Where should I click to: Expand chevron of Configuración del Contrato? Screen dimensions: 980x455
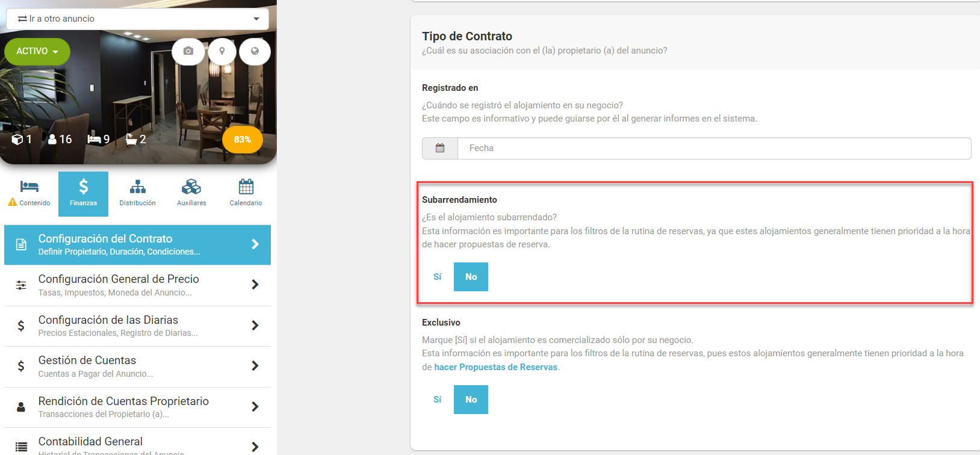click(255, 244)
